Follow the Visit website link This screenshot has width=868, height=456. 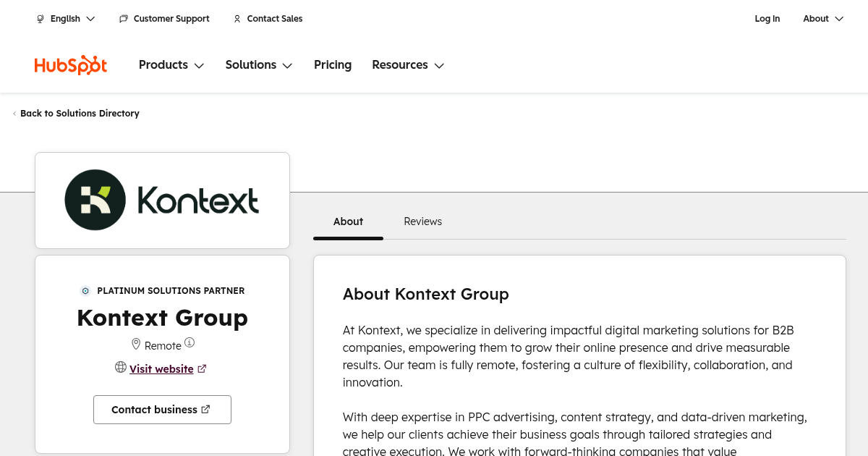pyautogui.click(x=161, y=369)
